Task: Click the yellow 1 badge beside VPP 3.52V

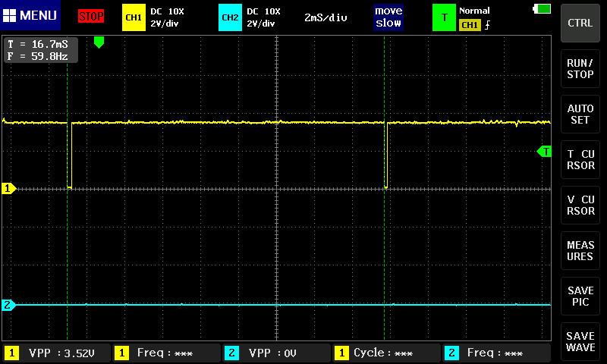Action: click(x=11, y=353)
